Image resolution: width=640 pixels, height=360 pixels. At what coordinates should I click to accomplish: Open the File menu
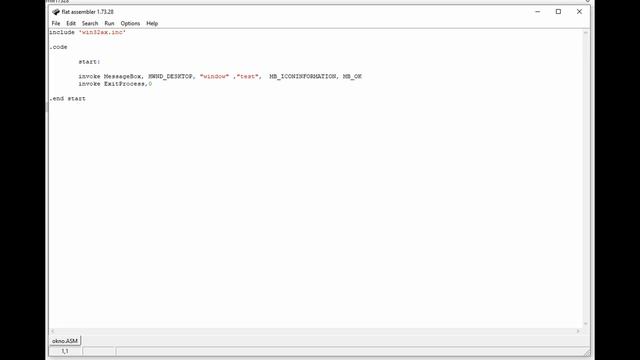56,23
